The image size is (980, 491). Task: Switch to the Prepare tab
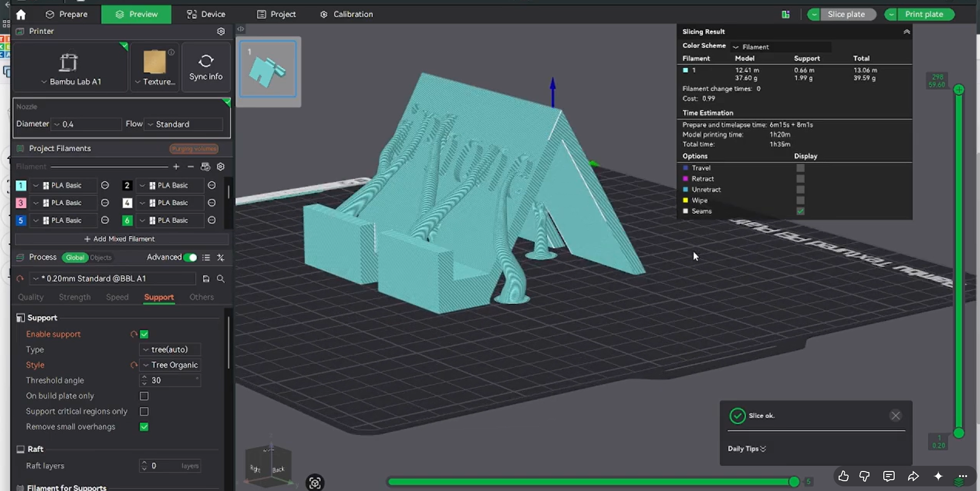[x=66, y=14]
